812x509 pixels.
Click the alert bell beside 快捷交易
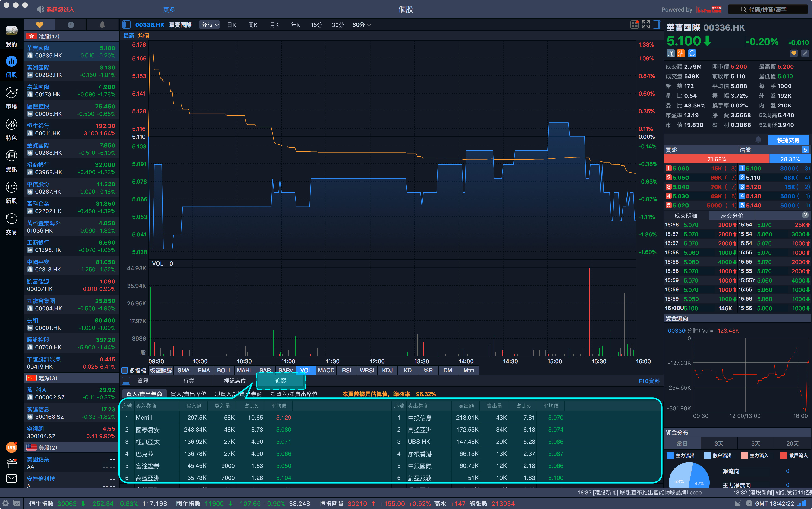[758, 139]
